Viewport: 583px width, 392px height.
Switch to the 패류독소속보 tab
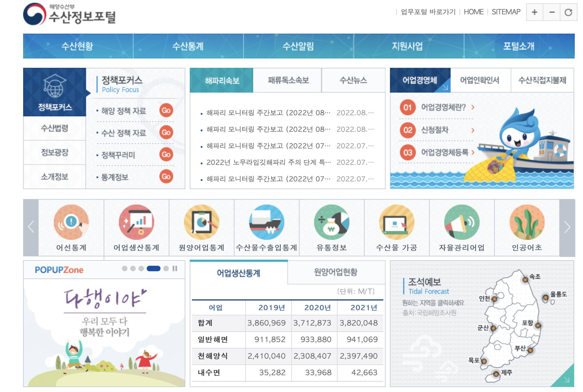coord(288,80)
